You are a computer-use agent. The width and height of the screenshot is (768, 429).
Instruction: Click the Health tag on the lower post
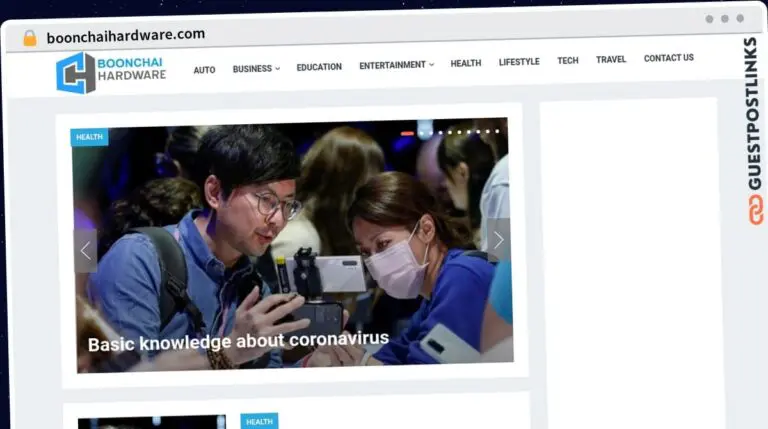pyautogui.click(x=259, y=421)
